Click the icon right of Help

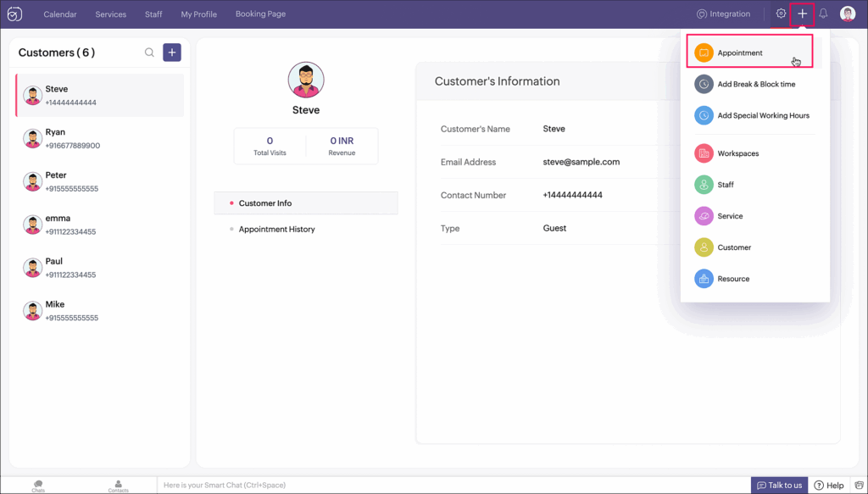tap(859, 486)
